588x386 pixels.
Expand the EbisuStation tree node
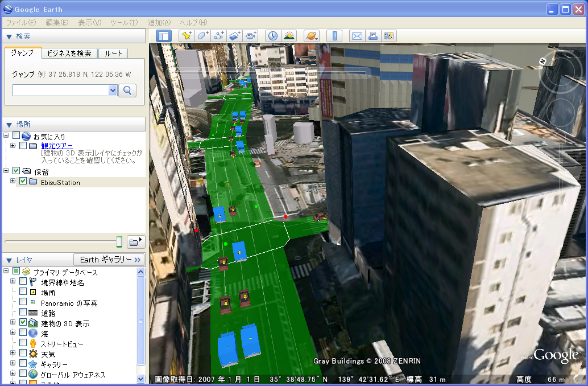coord(13,181)
